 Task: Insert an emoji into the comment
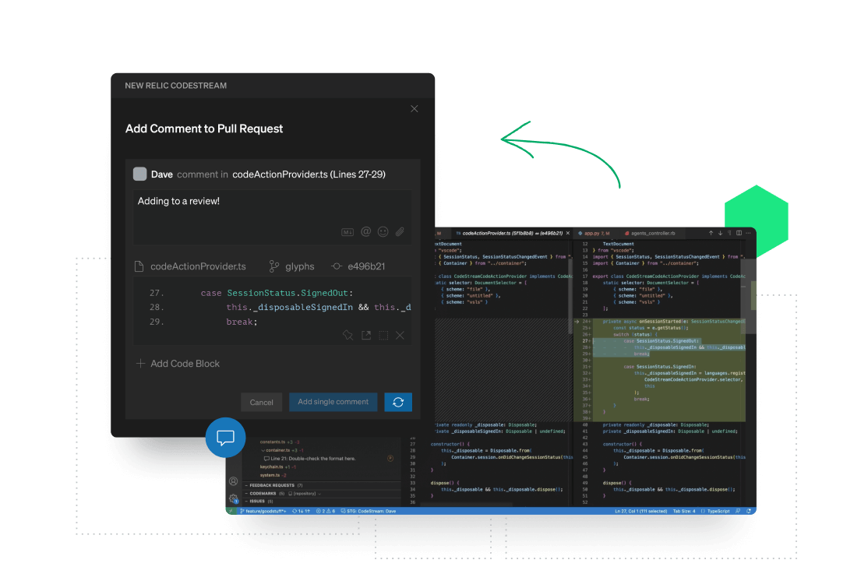pyautogui.click(x=383, y=231)
